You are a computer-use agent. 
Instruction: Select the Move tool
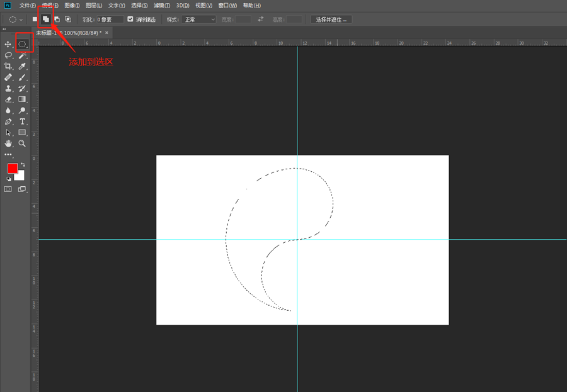pyautogui.click(x=8, y=44)
